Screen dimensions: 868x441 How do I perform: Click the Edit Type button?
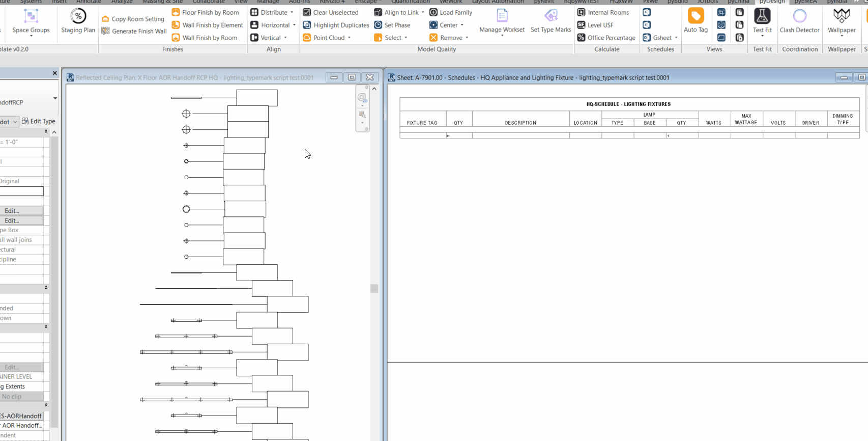(39, 121)
